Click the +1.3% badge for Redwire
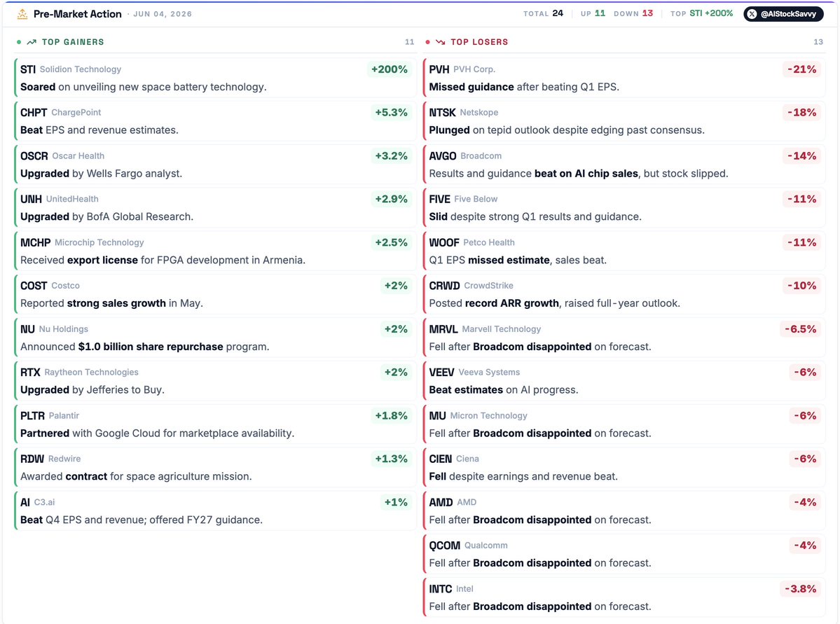The image size is (840, 624). point(391,459)
